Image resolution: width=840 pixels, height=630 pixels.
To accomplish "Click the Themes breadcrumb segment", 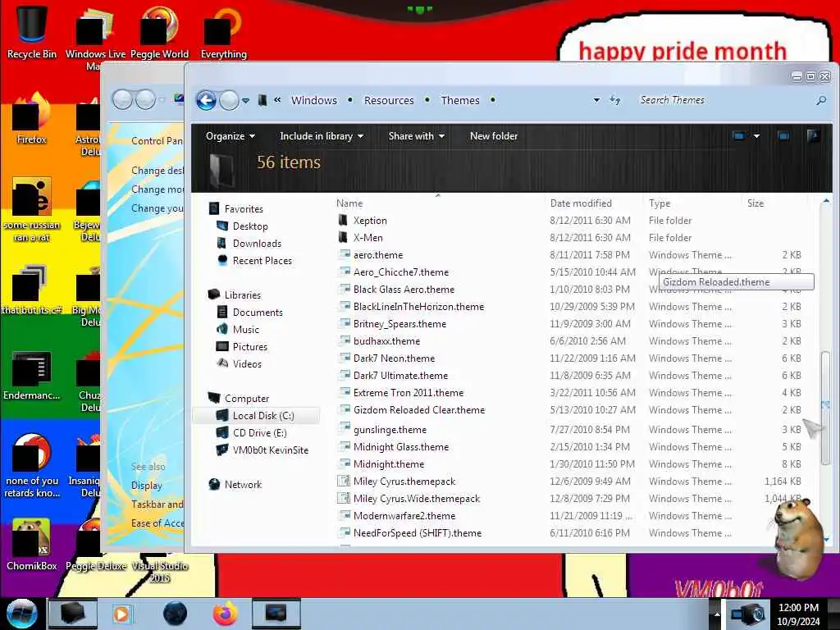I will [460, 100].
